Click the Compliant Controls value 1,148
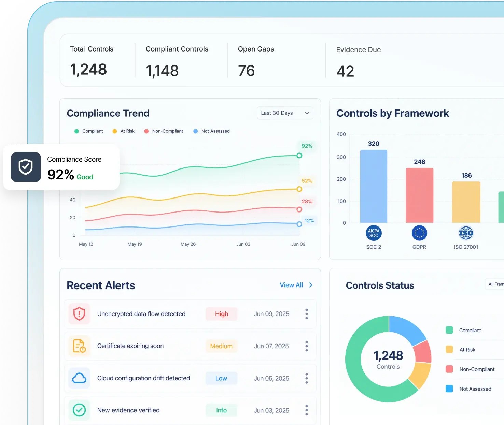504x425 pixels. click(162, 71)
